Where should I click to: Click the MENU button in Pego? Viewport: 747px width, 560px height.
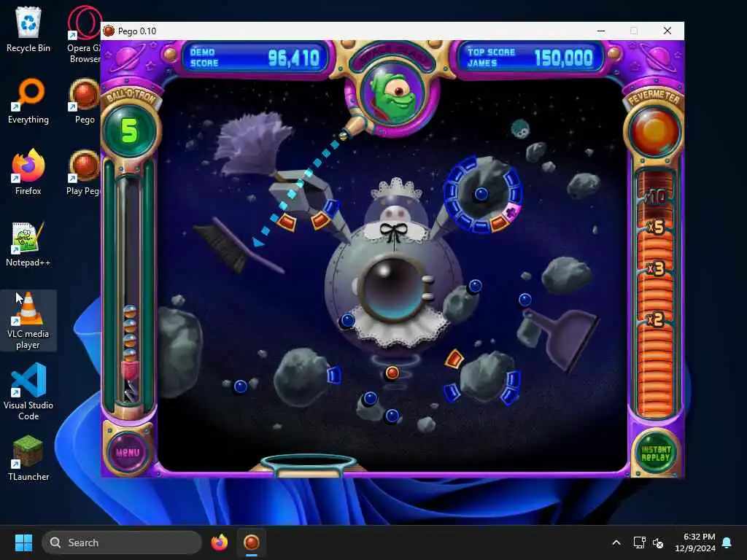tap(128, 452)
